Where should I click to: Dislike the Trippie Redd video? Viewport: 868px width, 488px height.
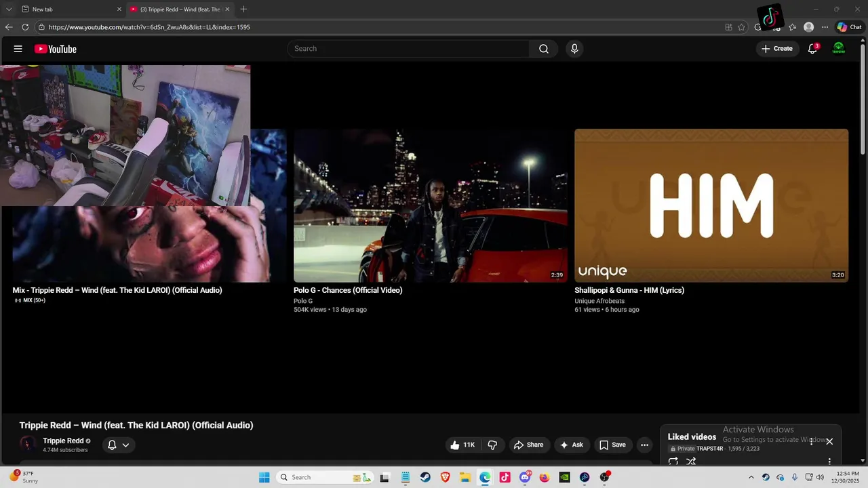(x=493, y=445)
